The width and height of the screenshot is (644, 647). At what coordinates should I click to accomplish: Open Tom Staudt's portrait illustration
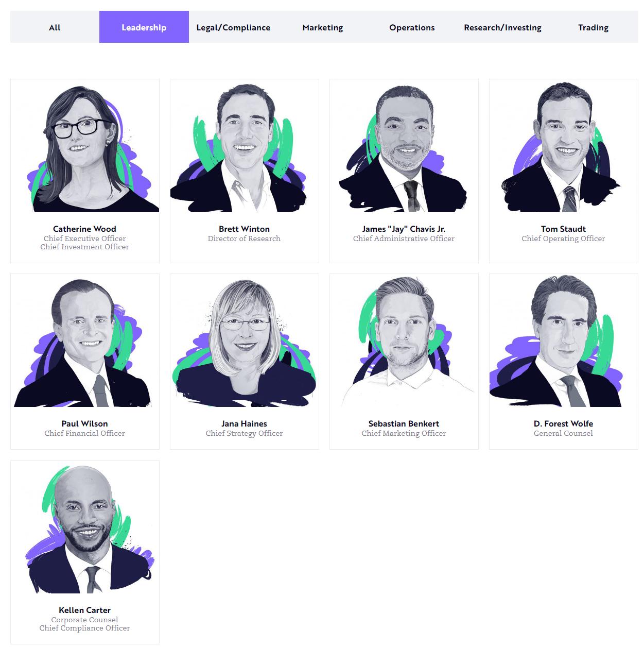click(564, 146)
